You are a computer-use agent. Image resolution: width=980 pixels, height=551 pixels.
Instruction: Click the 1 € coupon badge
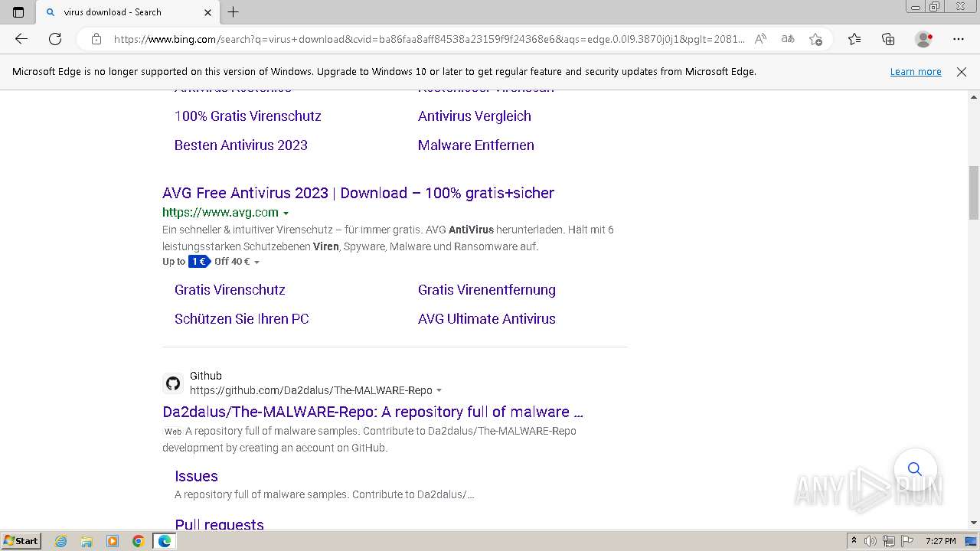pyautogui.click(x=199, y=262)
